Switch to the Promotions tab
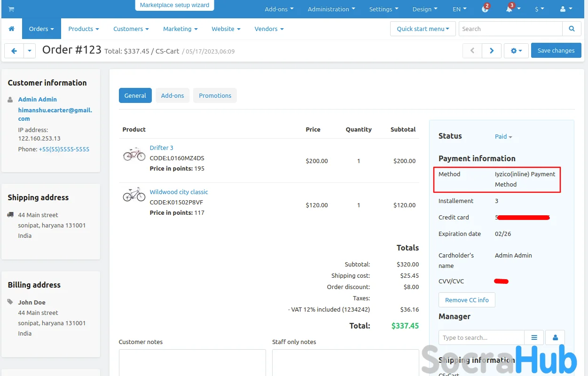This screenshot has width=588, height=376. 215,95
